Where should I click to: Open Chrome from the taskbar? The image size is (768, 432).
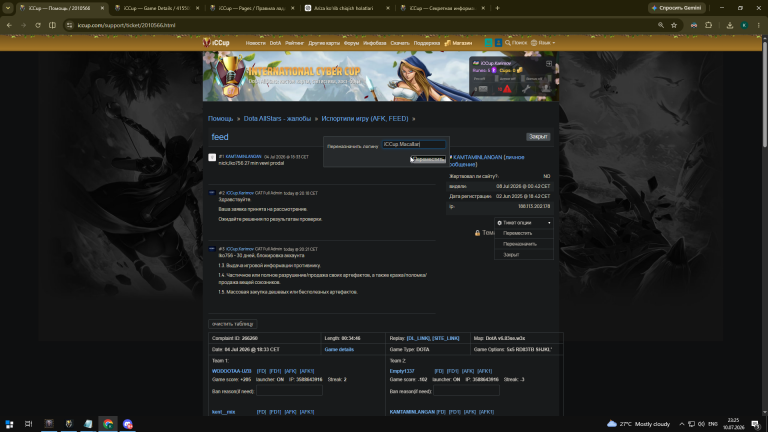[108, 424]
